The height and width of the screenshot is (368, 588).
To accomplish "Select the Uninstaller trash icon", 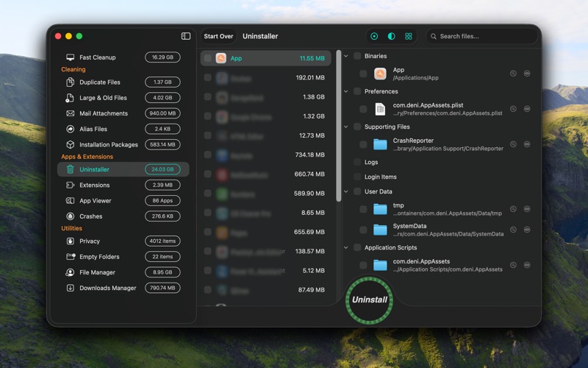I will tap(70, 169).
